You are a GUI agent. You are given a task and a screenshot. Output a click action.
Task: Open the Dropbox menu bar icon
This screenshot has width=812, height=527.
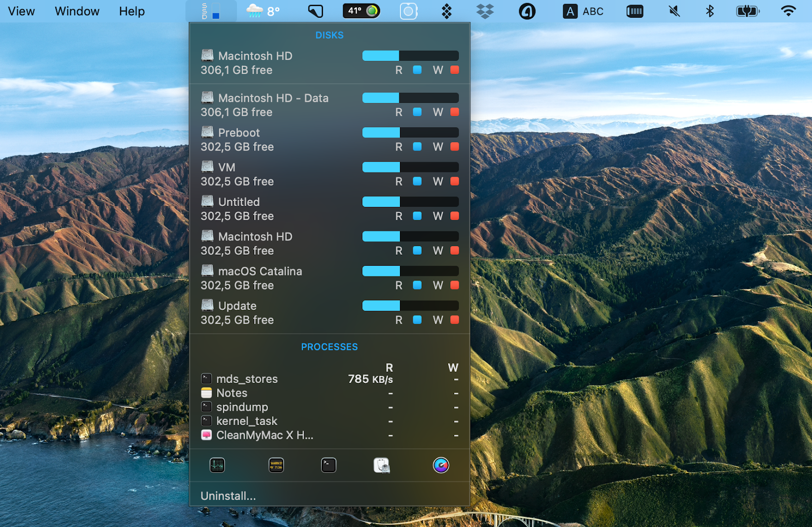pos(485,10)
